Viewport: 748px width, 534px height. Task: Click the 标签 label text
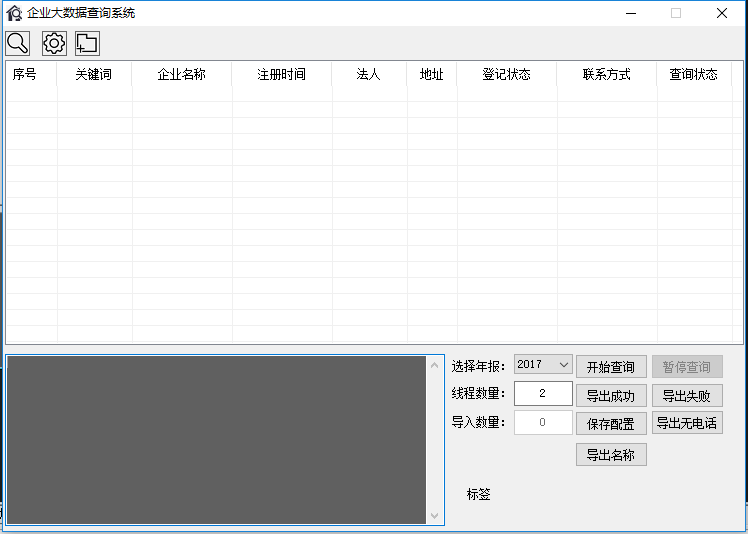(x=478, y=494)
